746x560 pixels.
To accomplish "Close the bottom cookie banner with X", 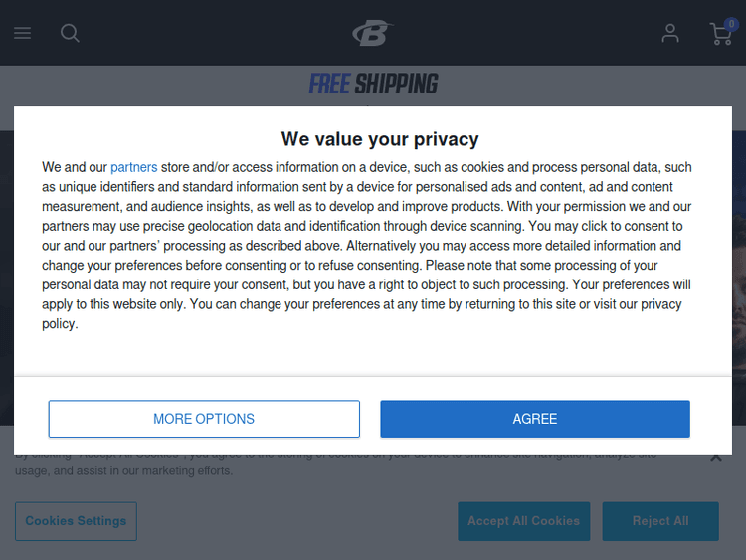I will point(715,457).
